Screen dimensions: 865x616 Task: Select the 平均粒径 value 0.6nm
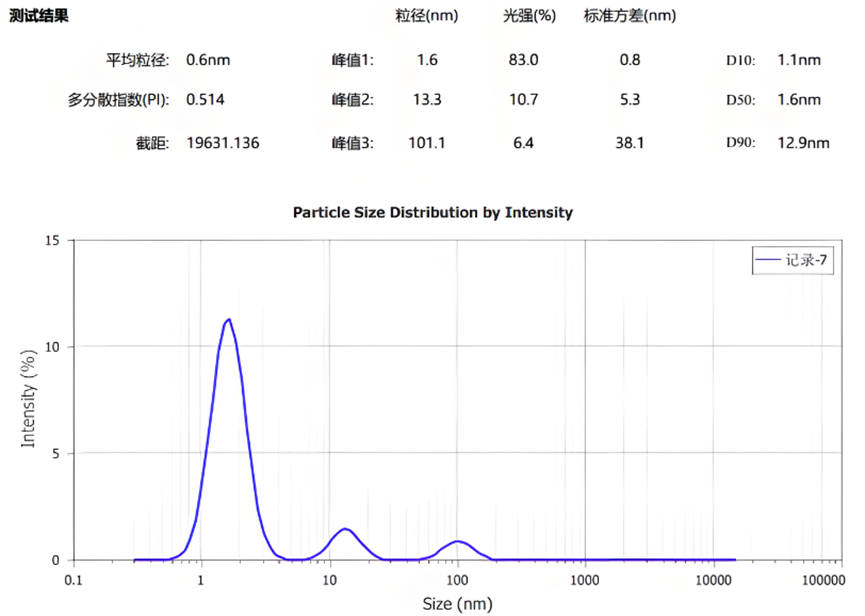click(208, 60)
